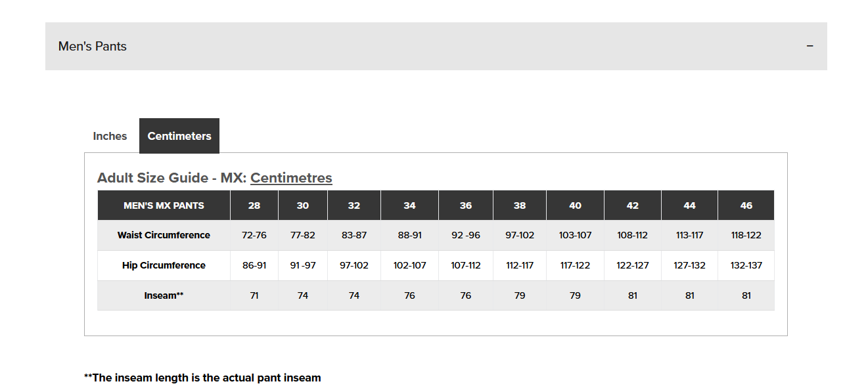Select size 34 column header
The height and width of the screenshot is (390, 868).
point(409,206)
